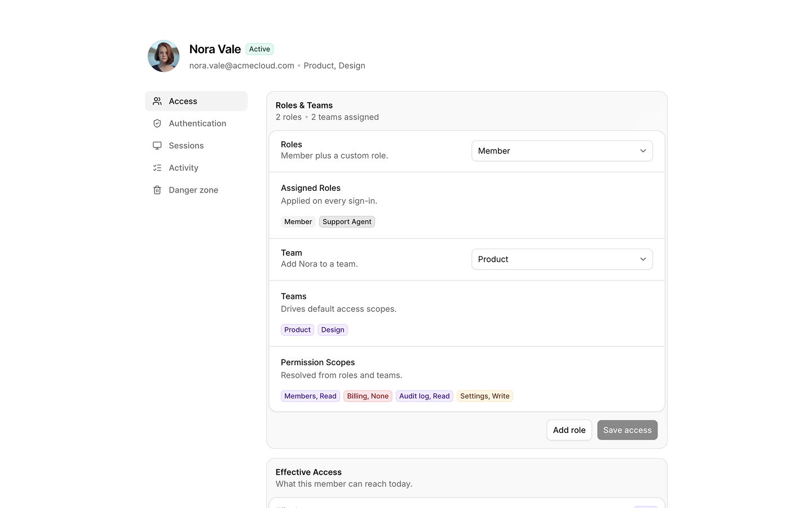Click the nora.vale@acmecloud.com email text
Screen dimensions: 812x508
click(x=241, y=65)
